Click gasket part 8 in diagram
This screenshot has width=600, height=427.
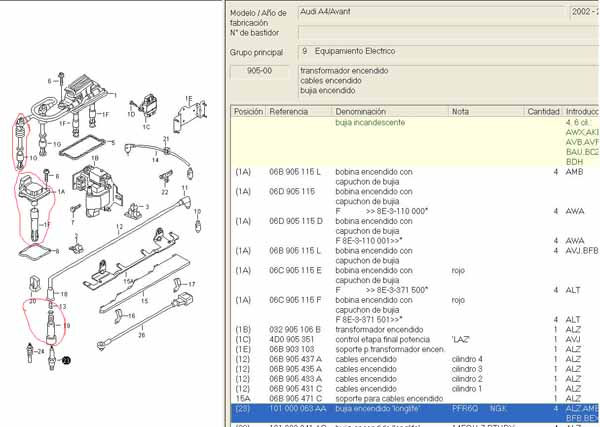tap(34, 252)
